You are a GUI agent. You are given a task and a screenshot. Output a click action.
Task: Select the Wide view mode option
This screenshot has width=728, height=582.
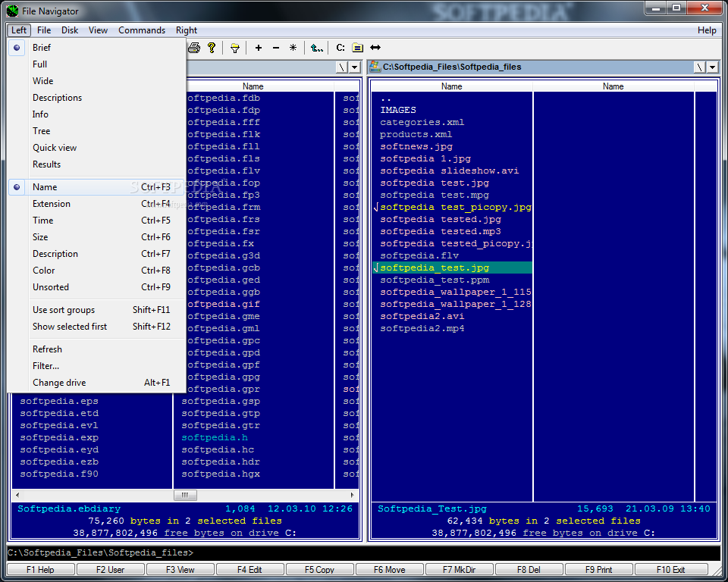[x=97, y=81]
